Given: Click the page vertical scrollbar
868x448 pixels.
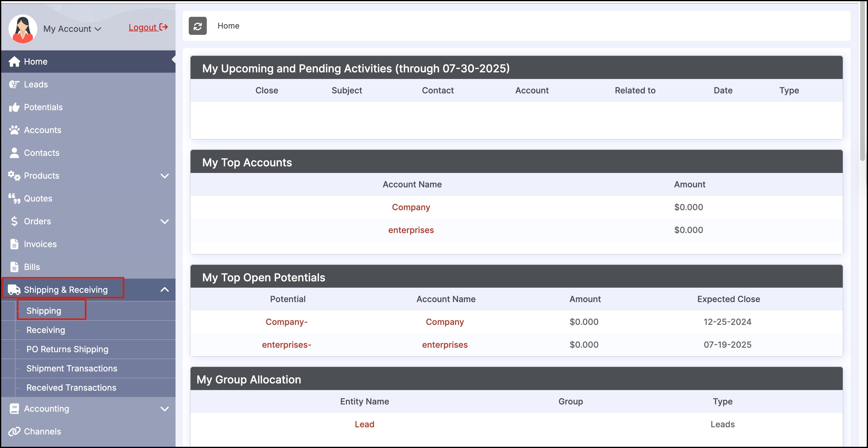Looking at the screenshot, I should pos(863,81).
